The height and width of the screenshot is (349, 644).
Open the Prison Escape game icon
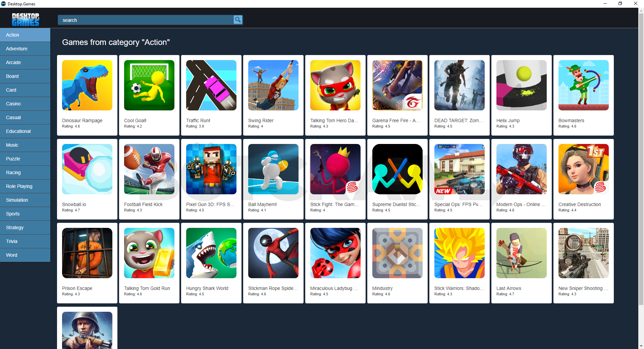click(x=87, y=253)
